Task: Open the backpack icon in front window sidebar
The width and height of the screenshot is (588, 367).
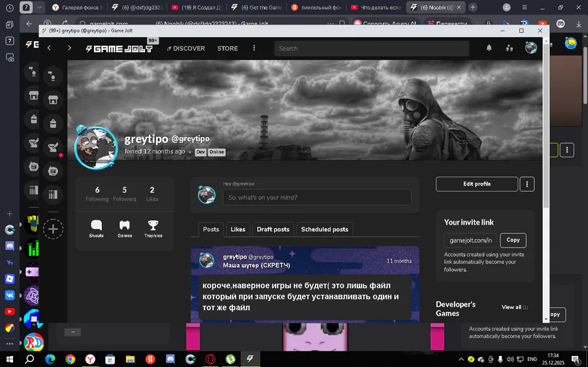Action: pyautogui.click(x=53, y=123)
